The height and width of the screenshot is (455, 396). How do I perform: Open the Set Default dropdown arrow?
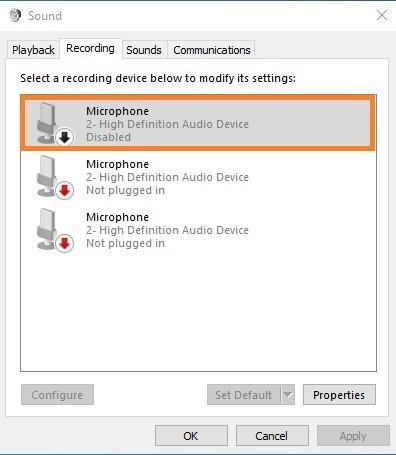288,395
